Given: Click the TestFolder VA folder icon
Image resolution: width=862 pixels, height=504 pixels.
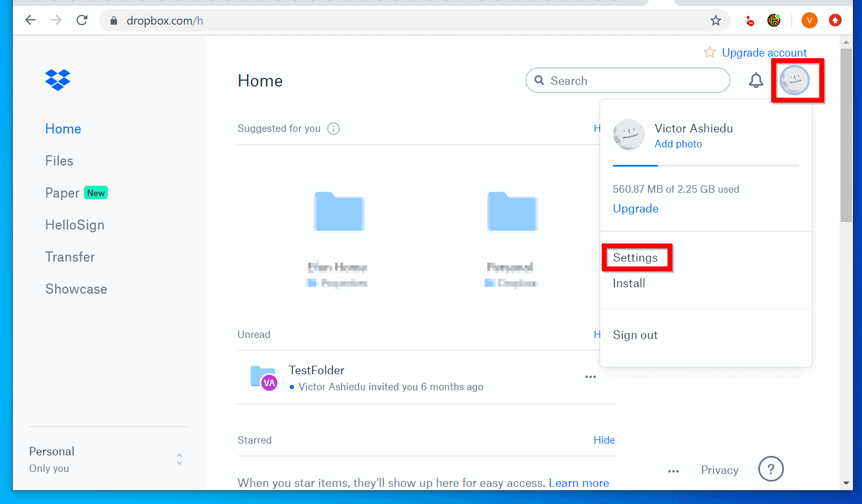Looking at the screenshot, I should coord(263,376).
